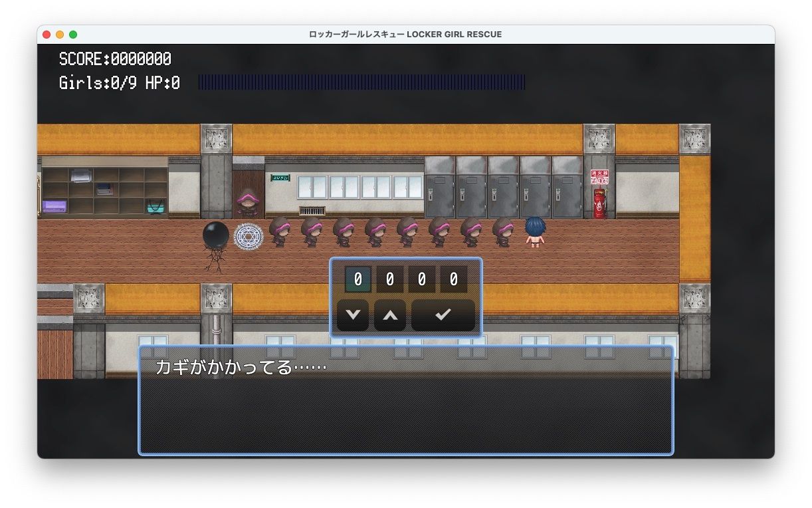812x508 pixels.
Task: Click the teal basin on the shelf
Action: 154,208
